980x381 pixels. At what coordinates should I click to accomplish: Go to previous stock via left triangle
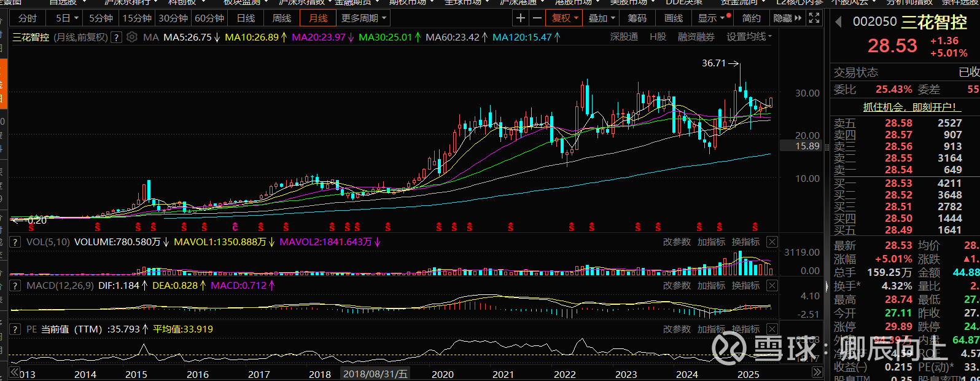(x=838, y=23)
